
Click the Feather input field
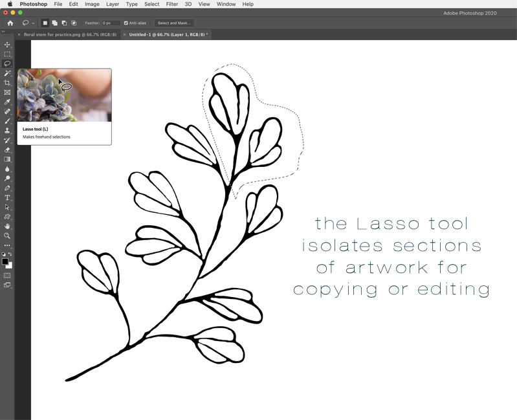pos(110,23)
